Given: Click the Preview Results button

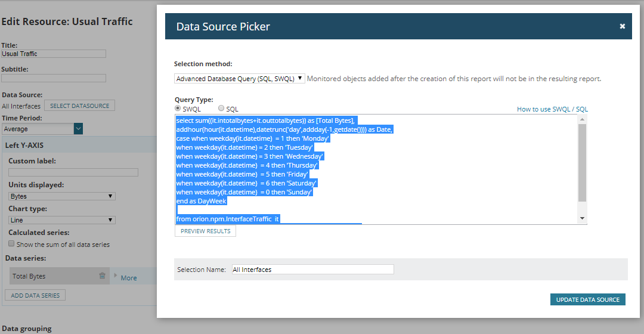Looking at the screenshot, I should pos(205,231).
